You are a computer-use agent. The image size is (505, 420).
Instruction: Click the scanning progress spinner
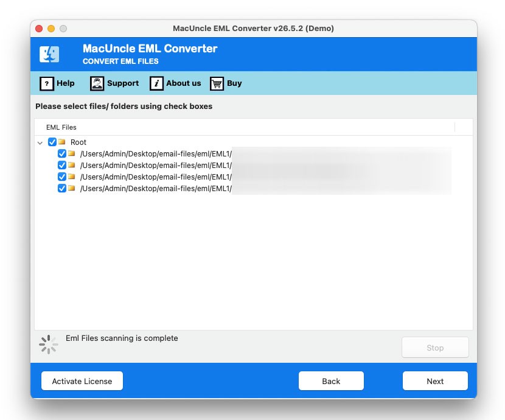click(49, 345)
